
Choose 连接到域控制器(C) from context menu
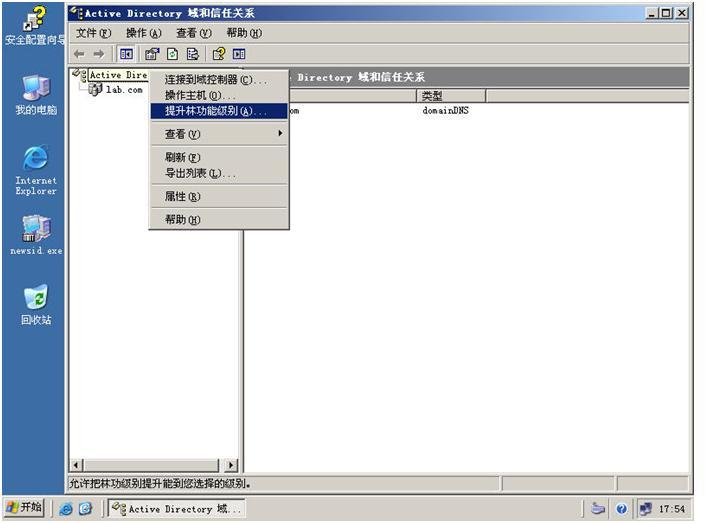click(216, 79)
